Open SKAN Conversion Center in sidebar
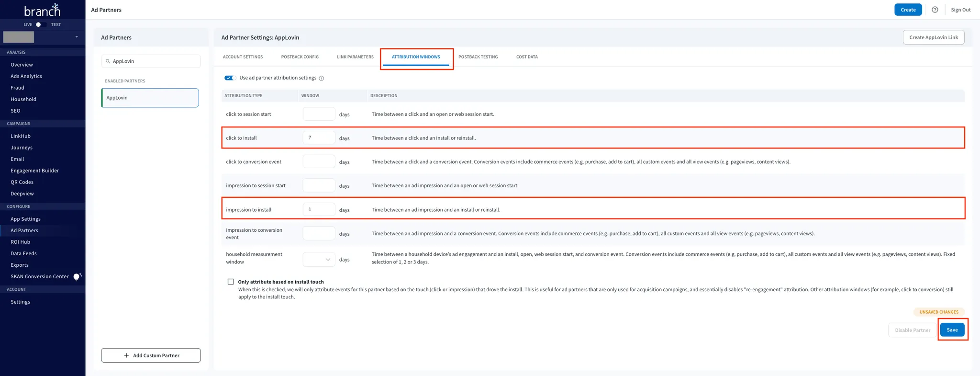Image resolution: width=980 pixels, height=376 pixels. point(40,276)
